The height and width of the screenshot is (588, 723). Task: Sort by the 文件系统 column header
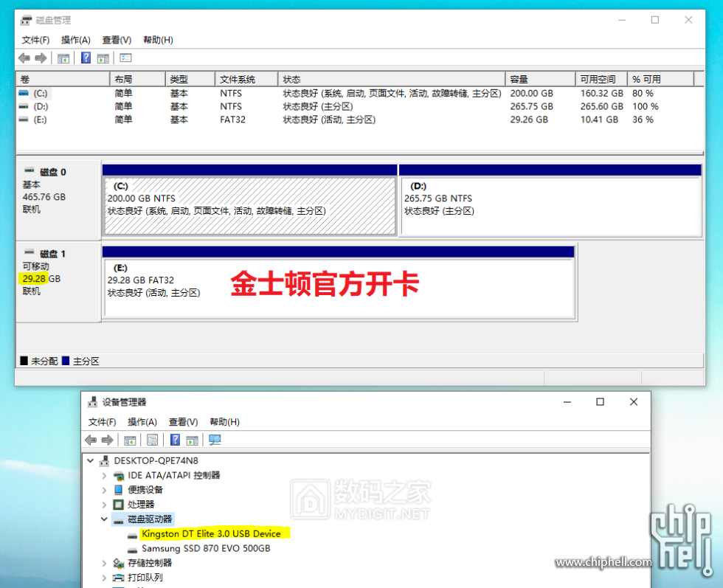coord(246,80)
